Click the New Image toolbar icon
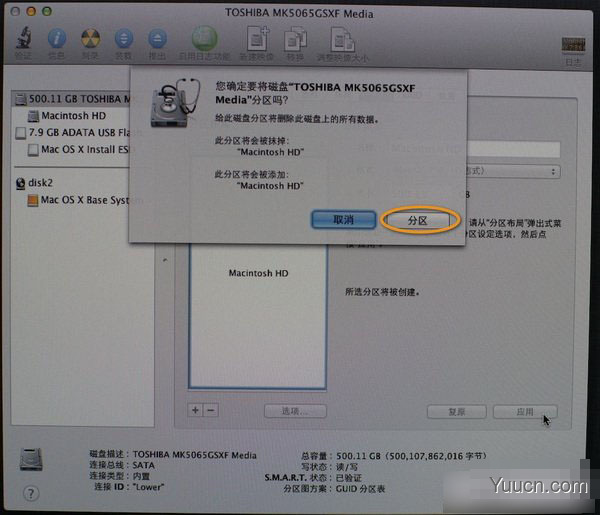The height and width of the screenshot is (515, 600). click(x=258, y=38)
